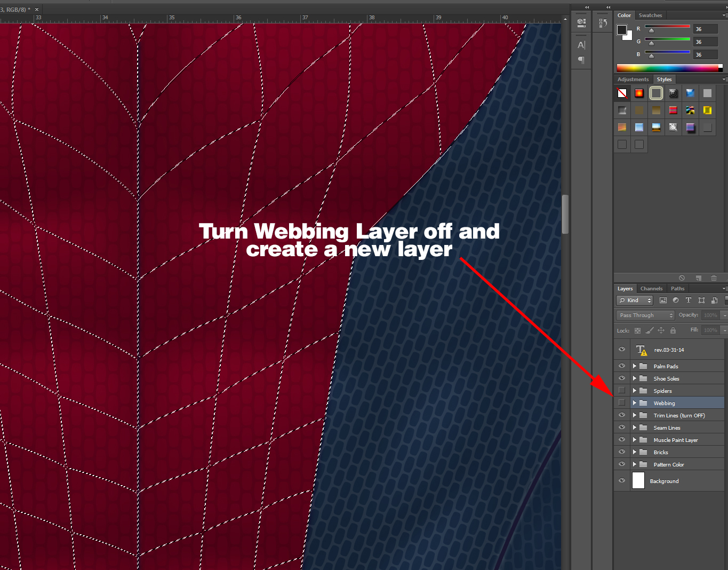
Task: Click Create new style icon
Action: pyautogui.click(x=698, y=278)
